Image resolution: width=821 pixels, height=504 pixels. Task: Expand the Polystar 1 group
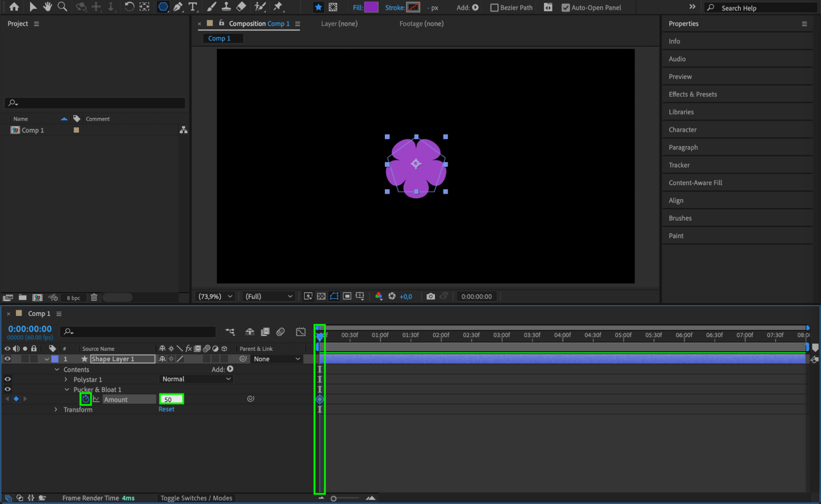coord(66,380)
